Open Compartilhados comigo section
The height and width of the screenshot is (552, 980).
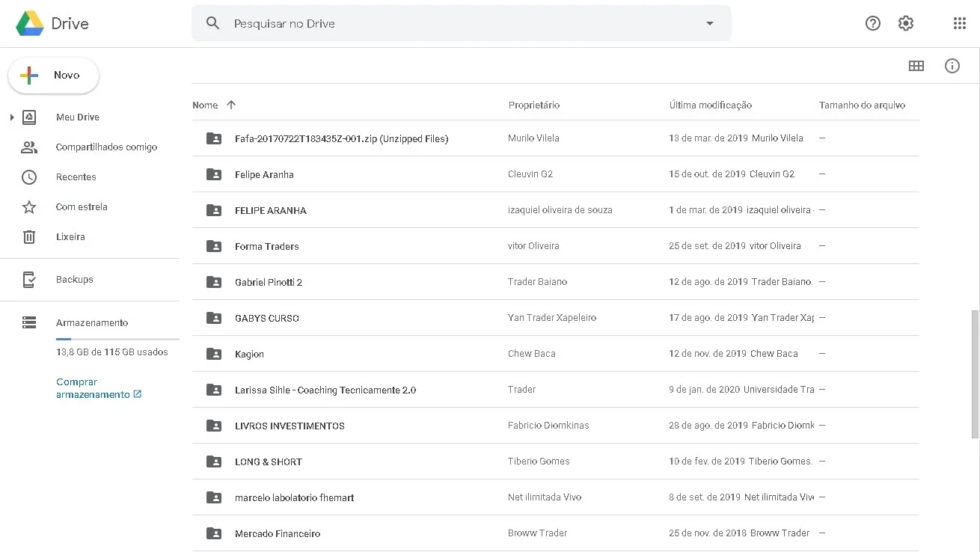[106, 147]
